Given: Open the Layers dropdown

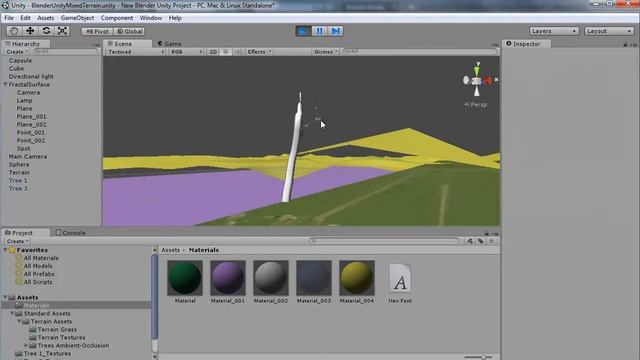Looking at the screenshot, I should pyautogui.click(x=554, y=31).
